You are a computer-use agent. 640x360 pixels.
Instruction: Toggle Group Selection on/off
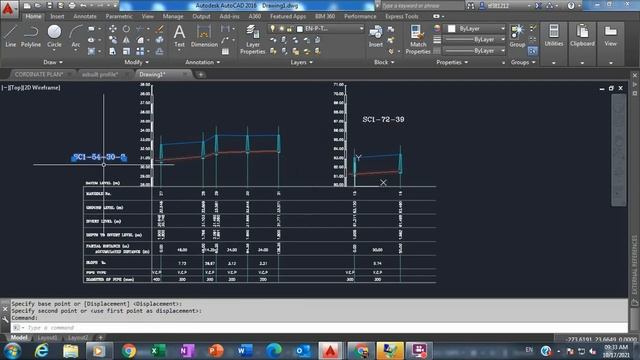tap(532, 51)
